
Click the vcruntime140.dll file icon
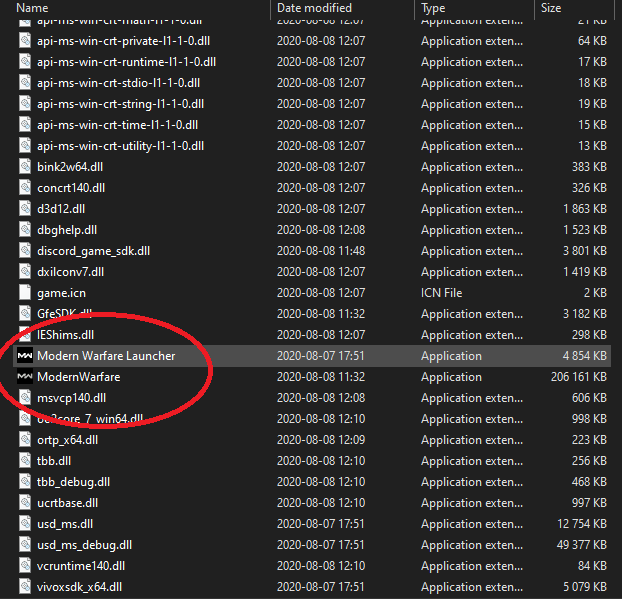tap(25, 566)
